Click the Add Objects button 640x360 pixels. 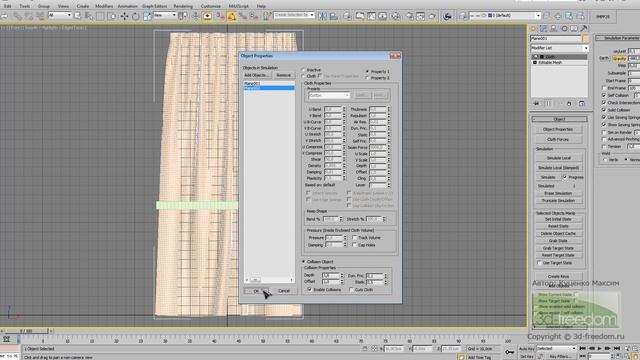(257, 76)
